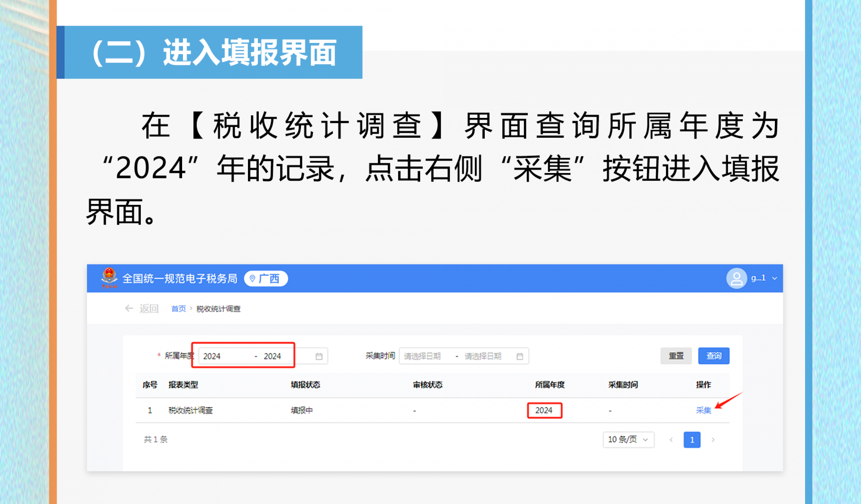Click the location pin icon beside 广西
The height and width of the screenshot is (504, 861).
(252, 278)
